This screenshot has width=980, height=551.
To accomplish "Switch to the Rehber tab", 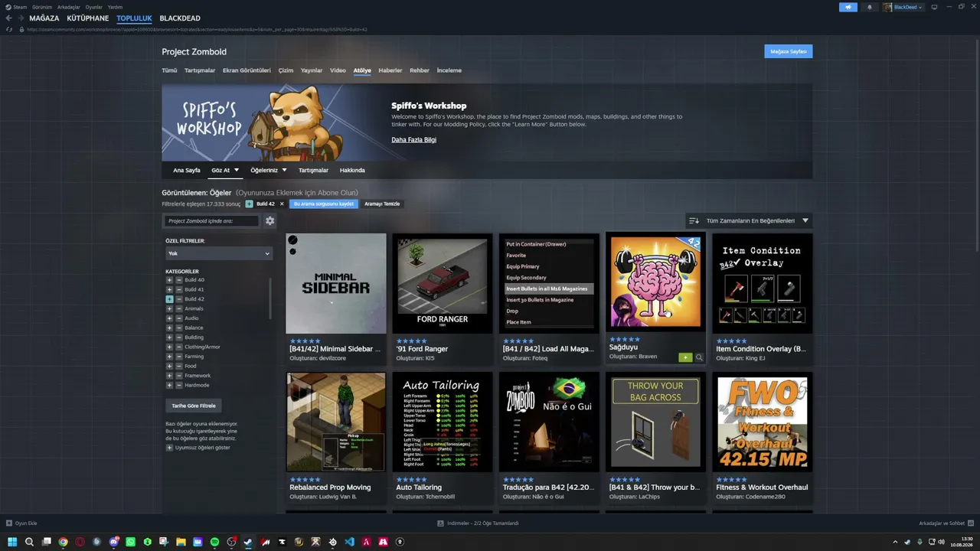I will [x=420, y=70].
